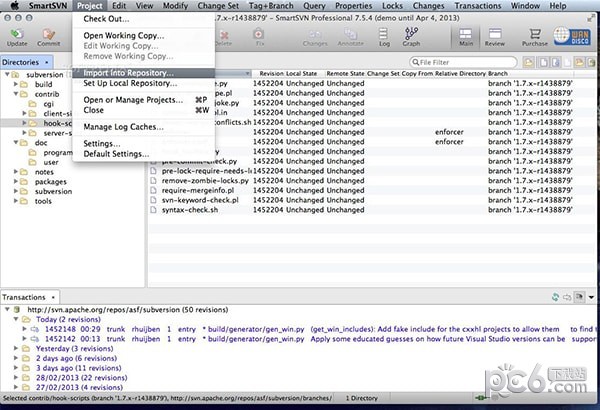Select the inner subversion folder in tree
This screenshot has width=600, height=410.
[x=53, y=191]
